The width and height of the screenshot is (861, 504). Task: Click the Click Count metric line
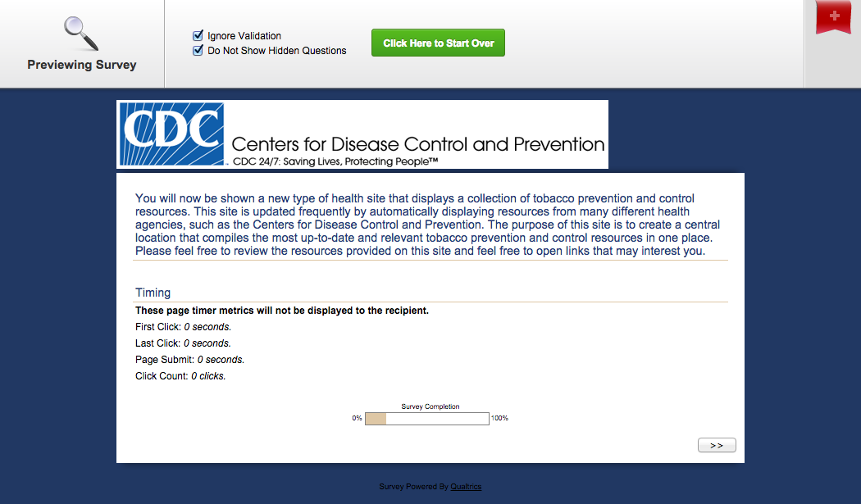tap(180, 376)
